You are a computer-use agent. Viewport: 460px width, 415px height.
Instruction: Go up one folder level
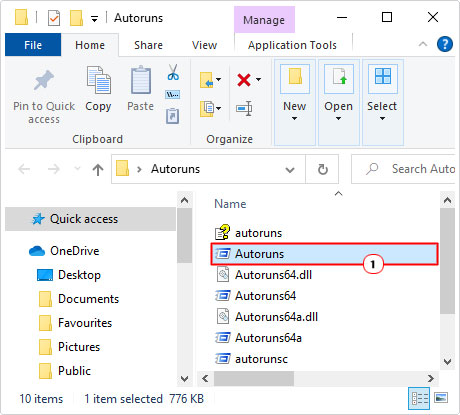(x=98, y=170)
